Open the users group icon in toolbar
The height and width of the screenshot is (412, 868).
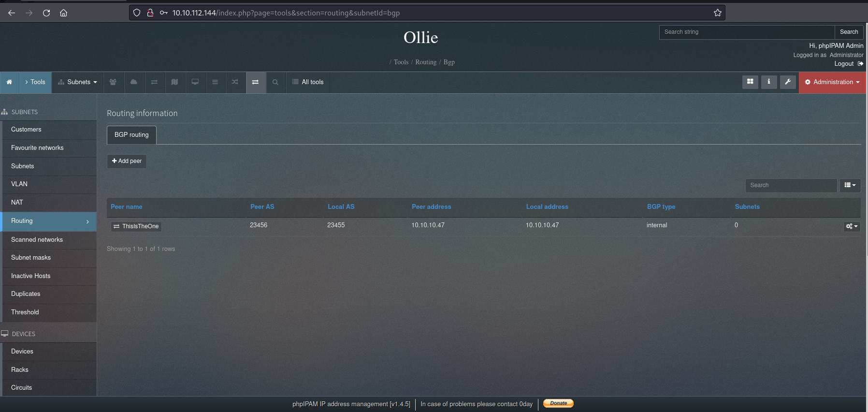[x=113, y=82]
